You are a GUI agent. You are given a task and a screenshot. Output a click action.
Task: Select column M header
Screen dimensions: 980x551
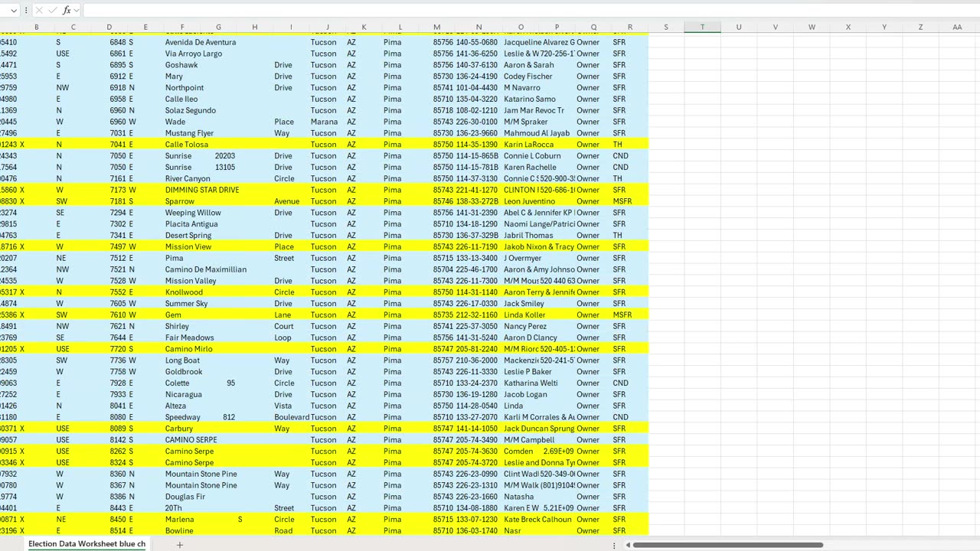(x=436, y=28)
